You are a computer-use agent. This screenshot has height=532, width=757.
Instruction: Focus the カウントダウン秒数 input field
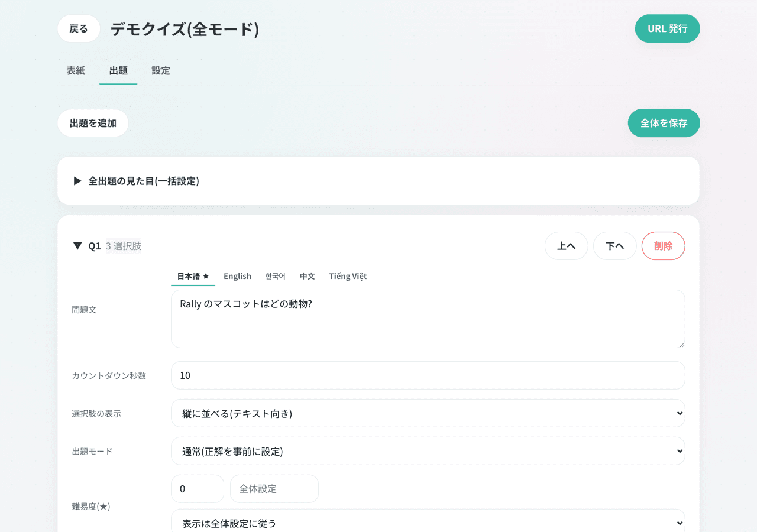tap(428, 375)
